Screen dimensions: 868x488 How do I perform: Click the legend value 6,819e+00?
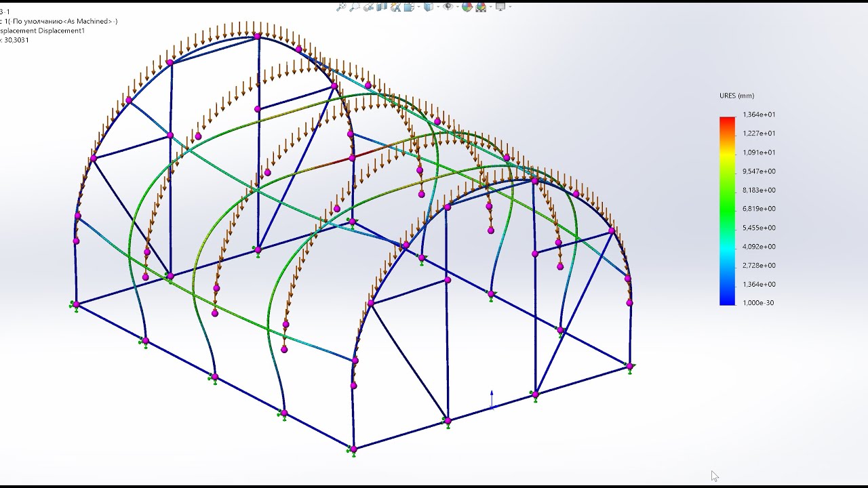click(x=759, y=209)
